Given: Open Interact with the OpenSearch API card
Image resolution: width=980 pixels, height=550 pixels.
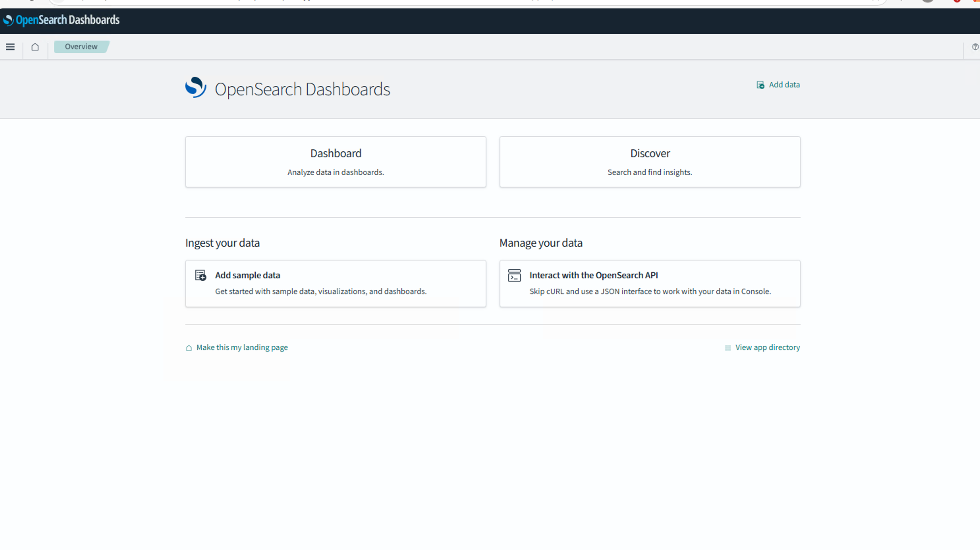Looking at the screenshot, I should pyautogui.click(x=650, y=284).
